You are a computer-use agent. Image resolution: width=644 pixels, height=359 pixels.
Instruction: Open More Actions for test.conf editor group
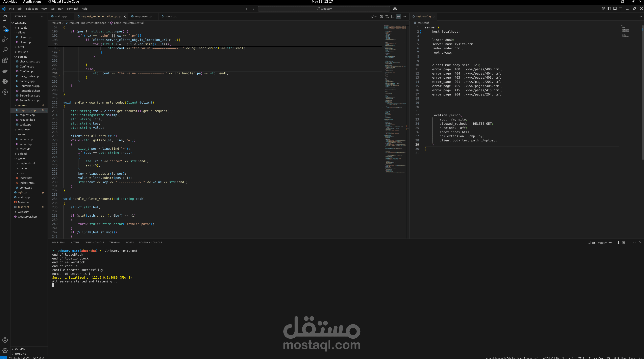(x=640, y=17)
